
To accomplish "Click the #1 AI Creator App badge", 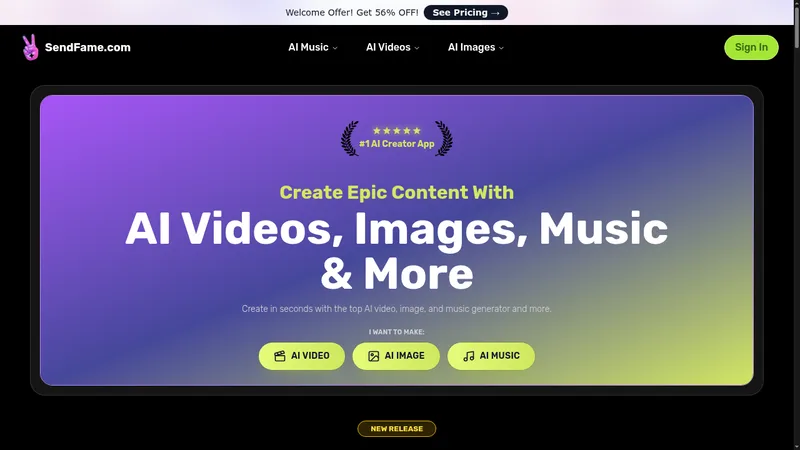I will pos(397,139).
